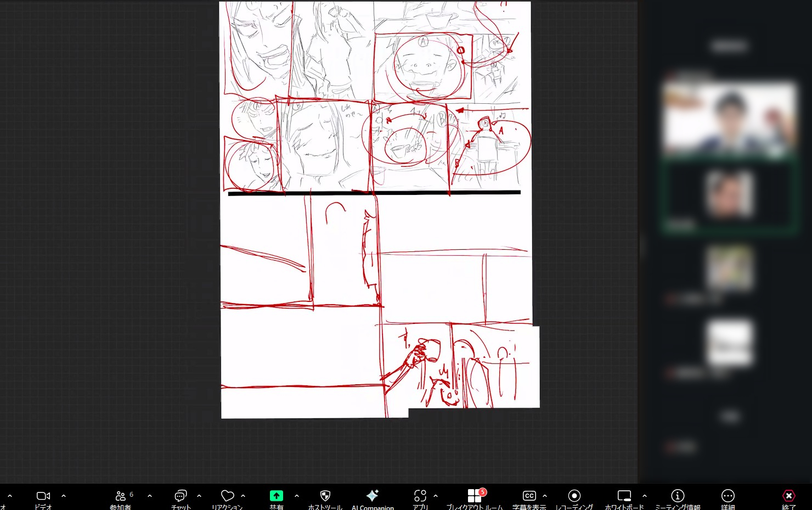Image resolution: width=812 pixels, height=510 pixels.
Task: Select the top participant video thumbnail
Action: [x=729, y=118]
